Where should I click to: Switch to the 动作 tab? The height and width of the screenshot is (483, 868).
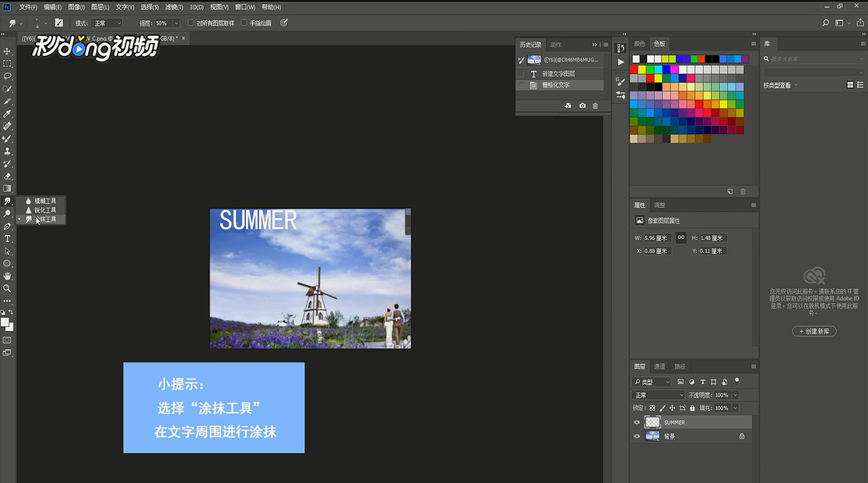click(x=556, y=44)
